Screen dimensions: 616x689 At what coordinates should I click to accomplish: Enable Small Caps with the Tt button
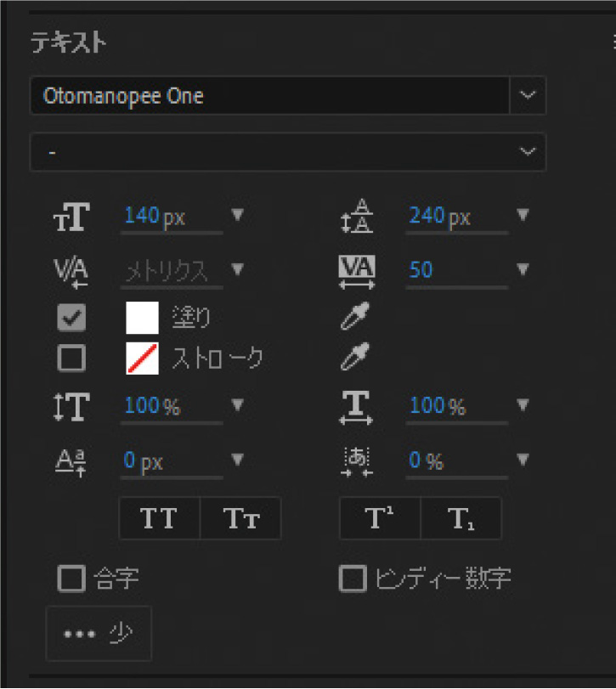click(x=240, y=519)
